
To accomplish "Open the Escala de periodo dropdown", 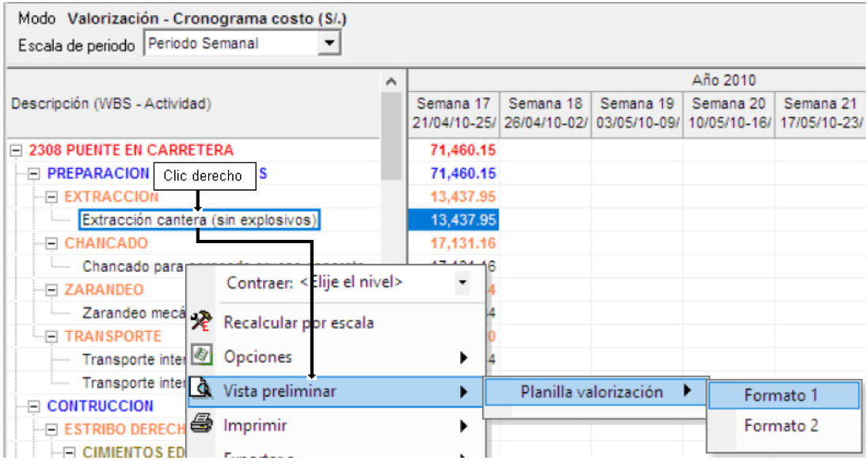I will tap(329, 43).
